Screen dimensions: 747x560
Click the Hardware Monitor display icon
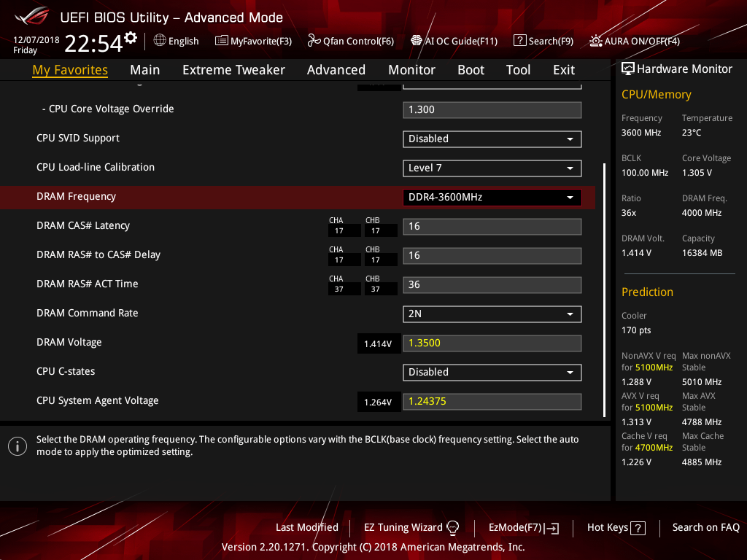pos(628,69)
